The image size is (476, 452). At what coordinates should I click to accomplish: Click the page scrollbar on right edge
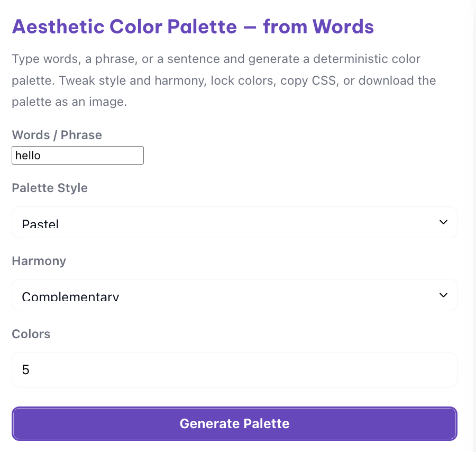click(x=473, y=212)
